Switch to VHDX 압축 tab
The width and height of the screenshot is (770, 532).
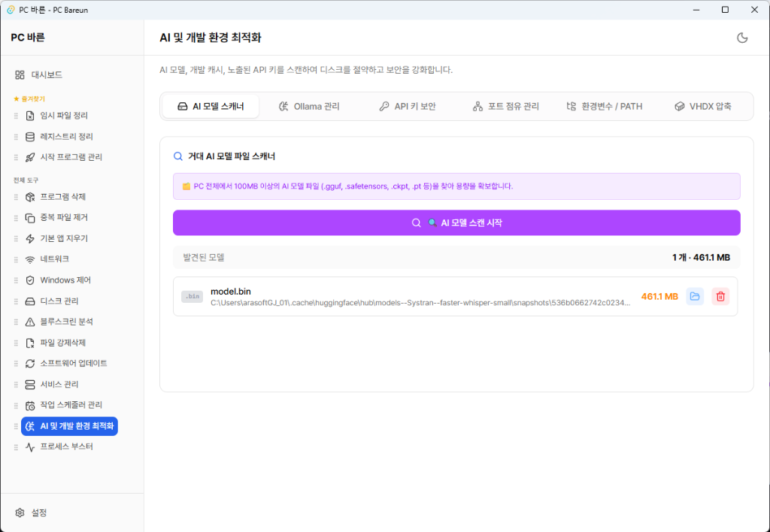(702, 107)
